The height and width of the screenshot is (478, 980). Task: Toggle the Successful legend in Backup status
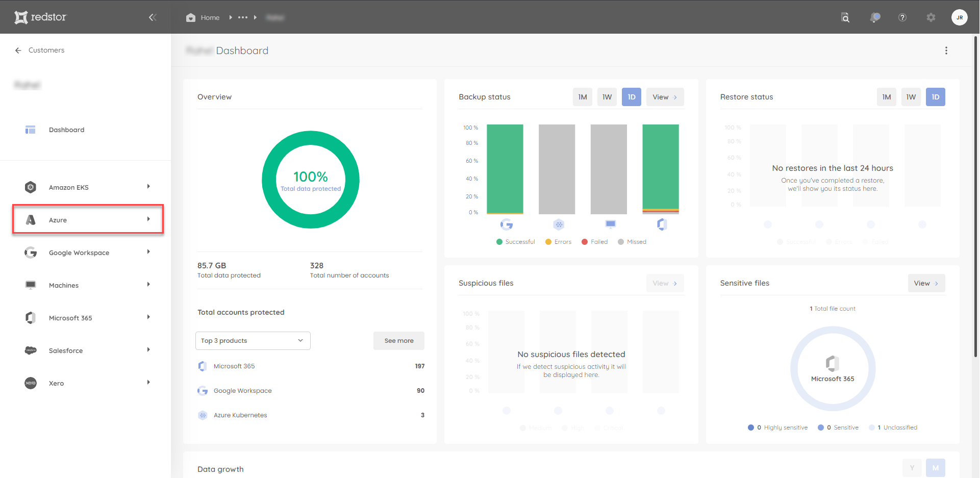[x=516, y=242]
